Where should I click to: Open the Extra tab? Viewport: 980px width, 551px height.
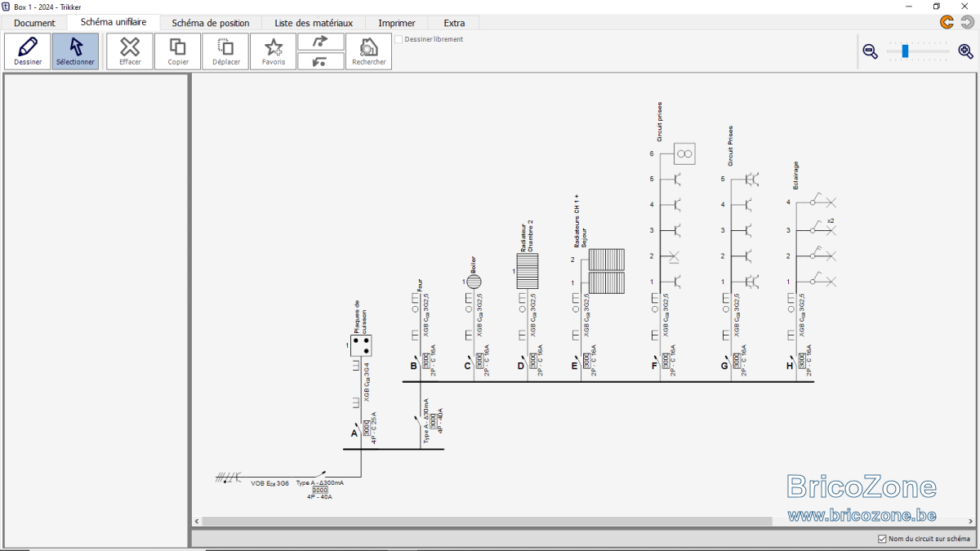[x=454, y=23]
